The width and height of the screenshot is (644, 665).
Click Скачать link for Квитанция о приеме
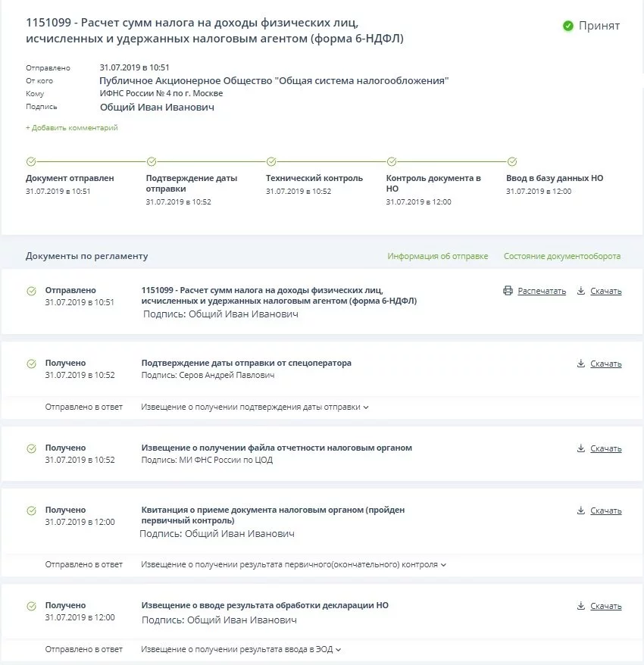605,510
